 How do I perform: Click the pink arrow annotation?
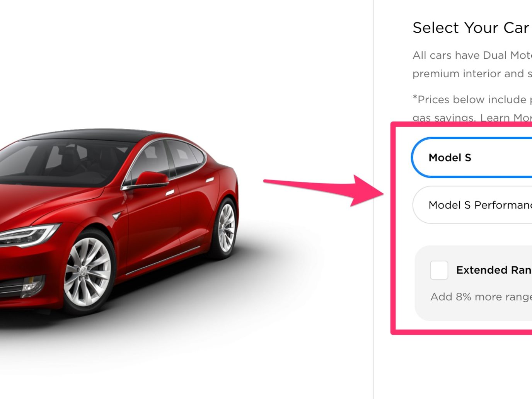323,190
